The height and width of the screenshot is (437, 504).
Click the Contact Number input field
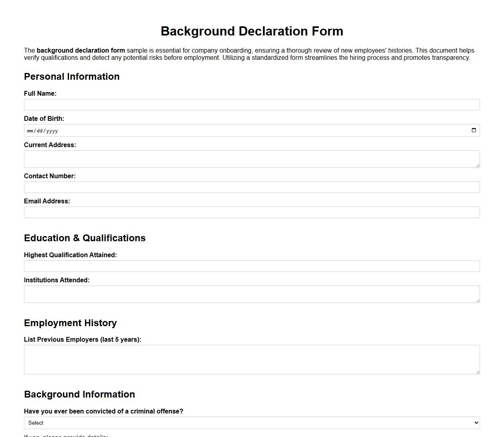[x=252, y=187]
